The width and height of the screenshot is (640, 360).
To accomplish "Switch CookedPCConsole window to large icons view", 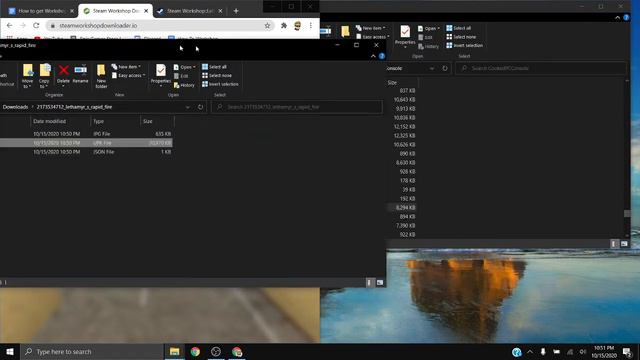I will (624, 244).
